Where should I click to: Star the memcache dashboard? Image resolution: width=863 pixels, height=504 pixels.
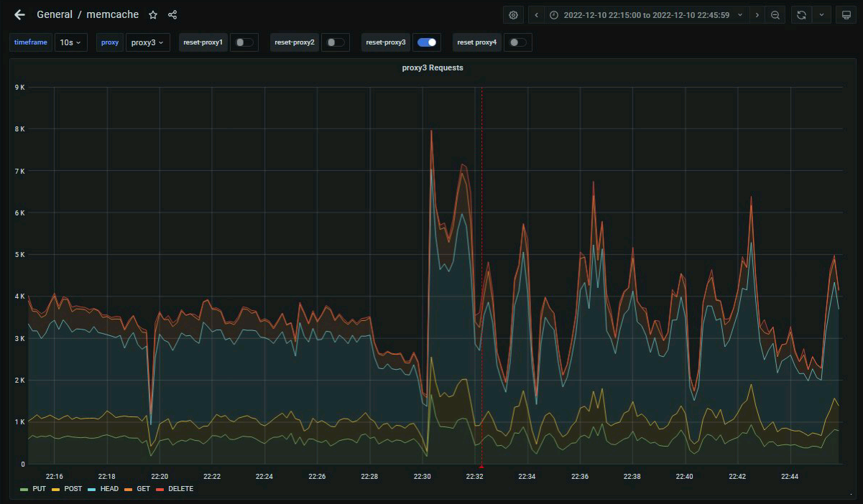pyautogui.click(x=153, y=15)
